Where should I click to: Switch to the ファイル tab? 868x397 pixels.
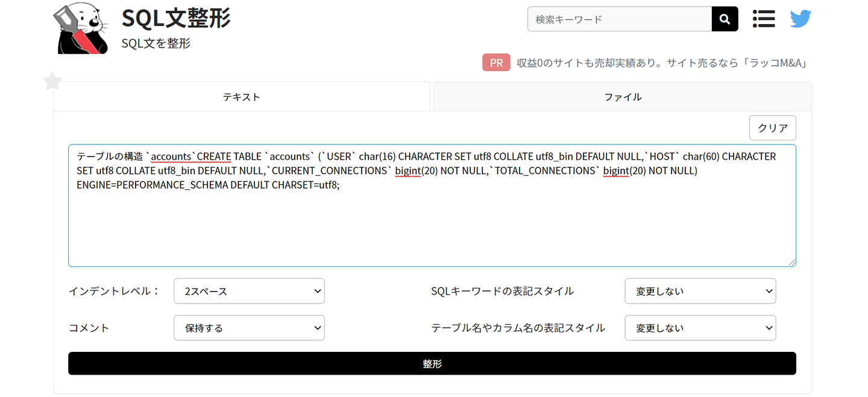pyautogui.click(x=623, y=97)
